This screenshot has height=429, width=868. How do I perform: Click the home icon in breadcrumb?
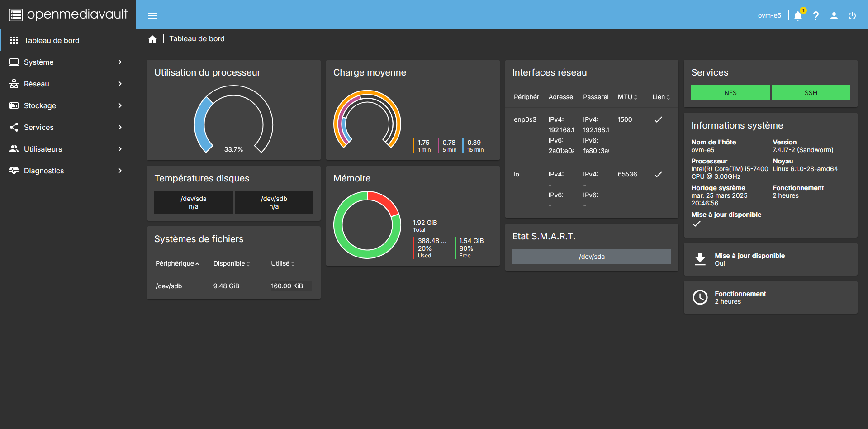coord(152,39)
